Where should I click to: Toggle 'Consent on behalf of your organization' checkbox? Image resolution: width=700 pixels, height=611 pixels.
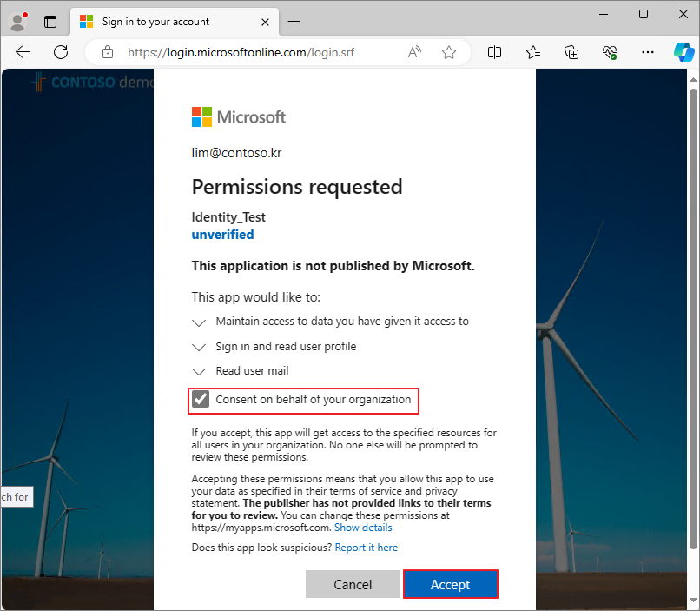click(x=201, y=399)
